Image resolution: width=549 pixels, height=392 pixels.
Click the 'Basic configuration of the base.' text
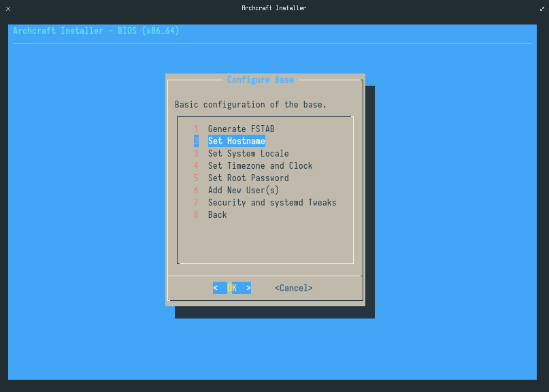tap(251, 104)
